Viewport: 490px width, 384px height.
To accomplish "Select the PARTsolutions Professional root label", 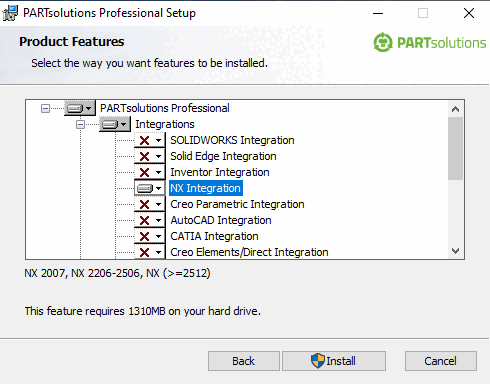I will point(165,108).
